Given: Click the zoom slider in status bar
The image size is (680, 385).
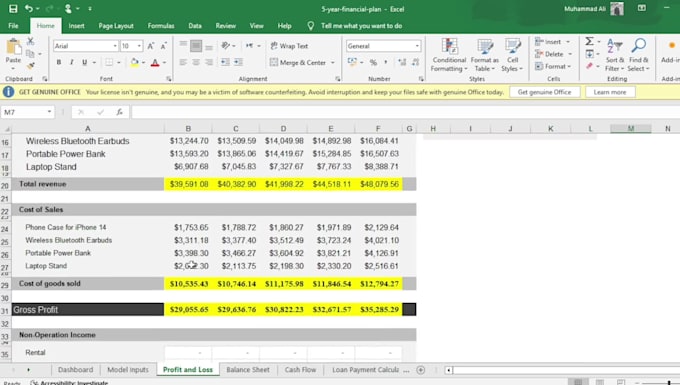Looking at the screenshot, I should [x=669, y=382].
